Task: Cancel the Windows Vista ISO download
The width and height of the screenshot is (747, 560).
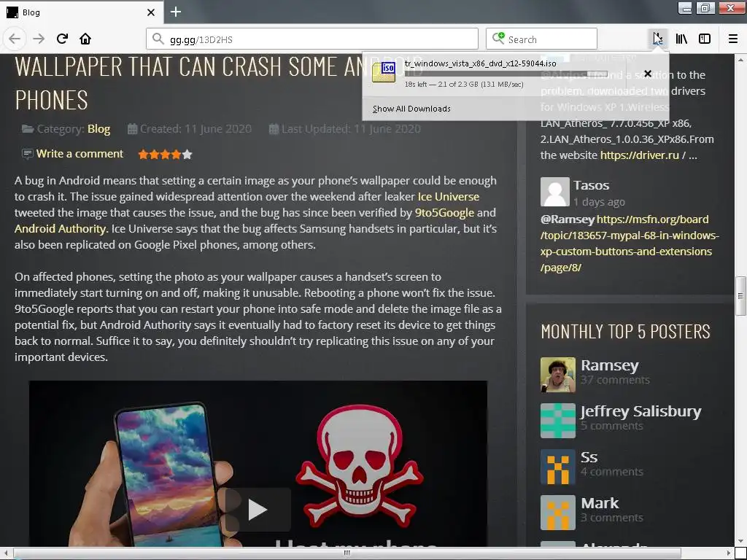Action: 648,74
